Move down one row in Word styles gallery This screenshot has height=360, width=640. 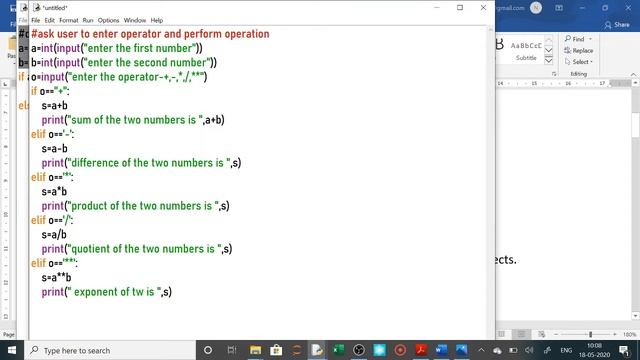[549, 50]
